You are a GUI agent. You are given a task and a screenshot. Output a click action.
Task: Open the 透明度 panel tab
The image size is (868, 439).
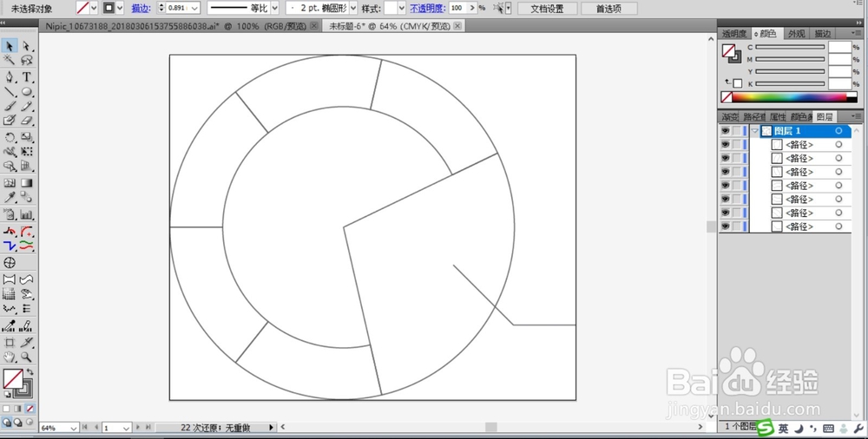click(734, 34)
